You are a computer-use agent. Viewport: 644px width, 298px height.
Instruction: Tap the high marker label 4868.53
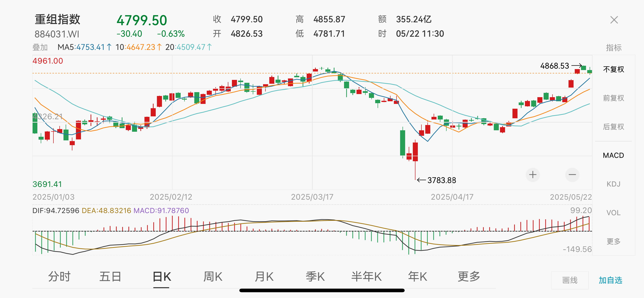pyautogui.click(x=554, y=66)
